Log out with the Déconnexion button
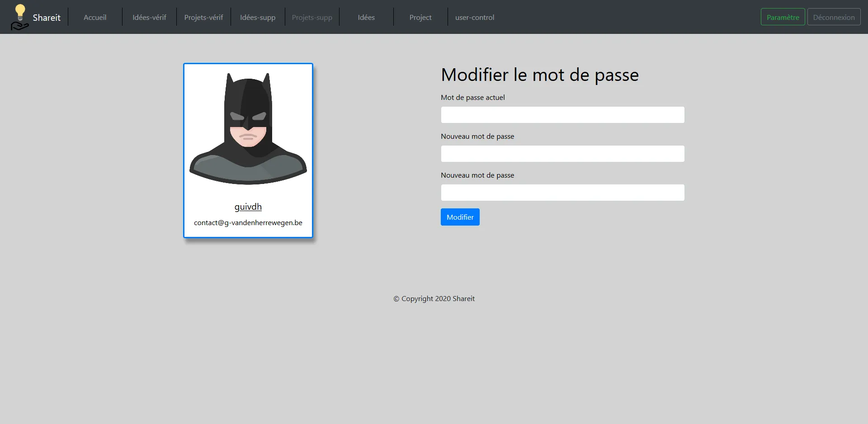The width and height of the screenshot is (868, 424). (834, 17)
